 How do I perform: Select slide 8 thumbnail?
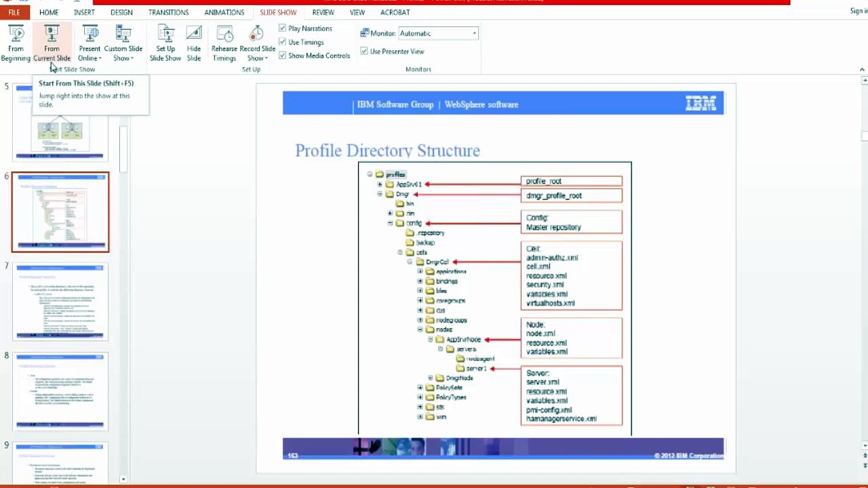click(x=62, y=392)
